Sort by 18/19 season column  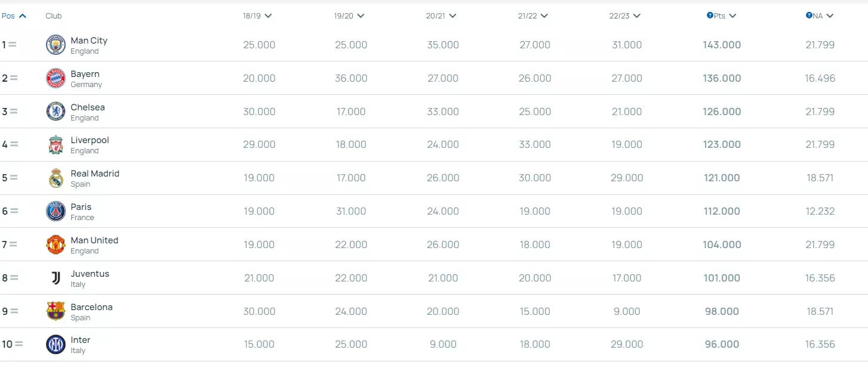(x=257, y=16)
